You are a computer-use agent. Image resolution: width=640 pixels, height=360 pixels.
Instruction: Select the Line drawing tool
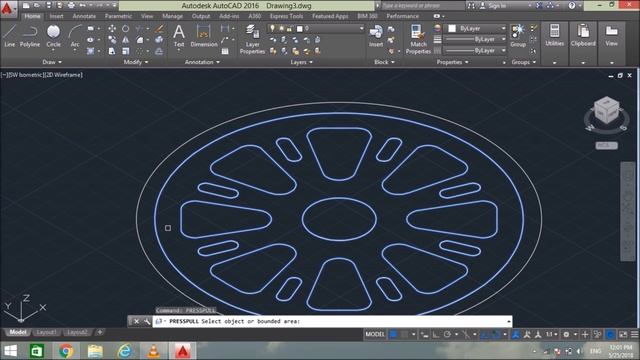[9, 36]
